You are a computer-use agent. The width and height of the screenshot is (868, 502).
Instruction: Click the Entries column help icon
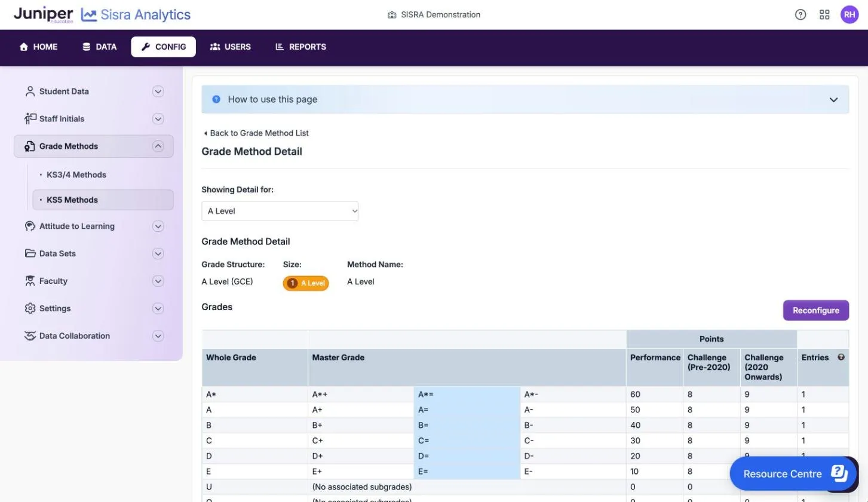(841, 357)
